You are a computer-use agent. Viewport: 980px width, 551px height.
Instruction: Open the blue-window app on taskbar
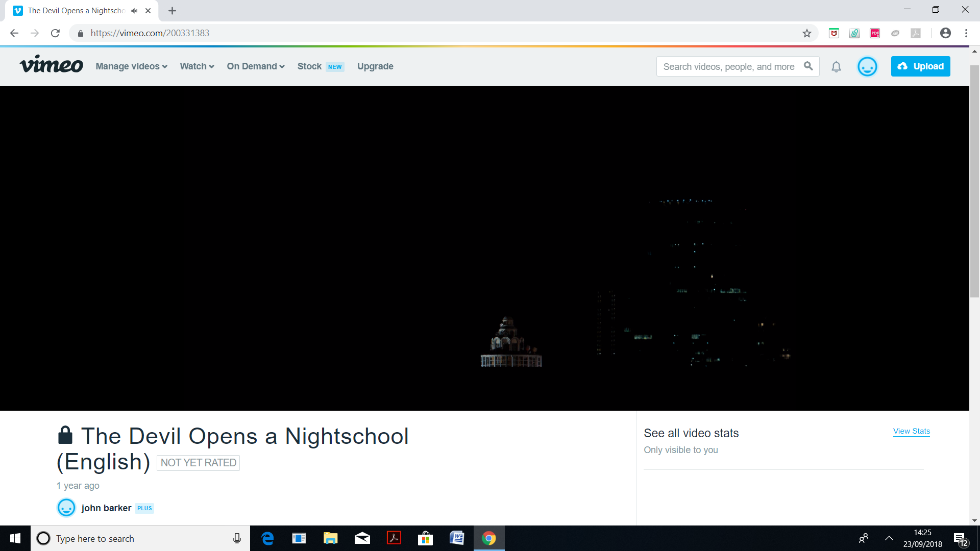299,538
